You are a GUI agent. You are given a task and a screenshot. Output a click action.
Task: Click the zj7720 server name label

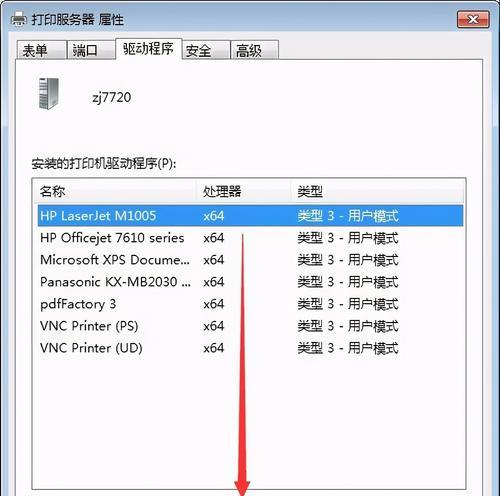[x=112, y=97]
